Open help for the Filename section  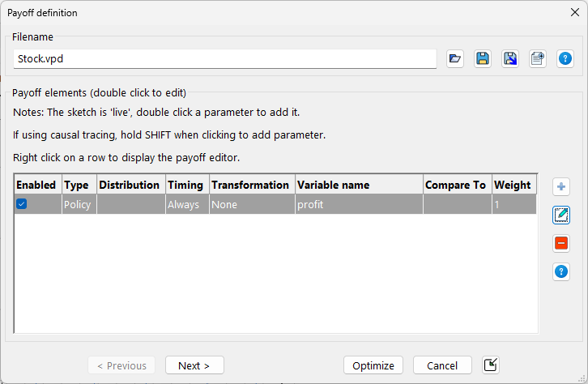(x=565, y=58)
